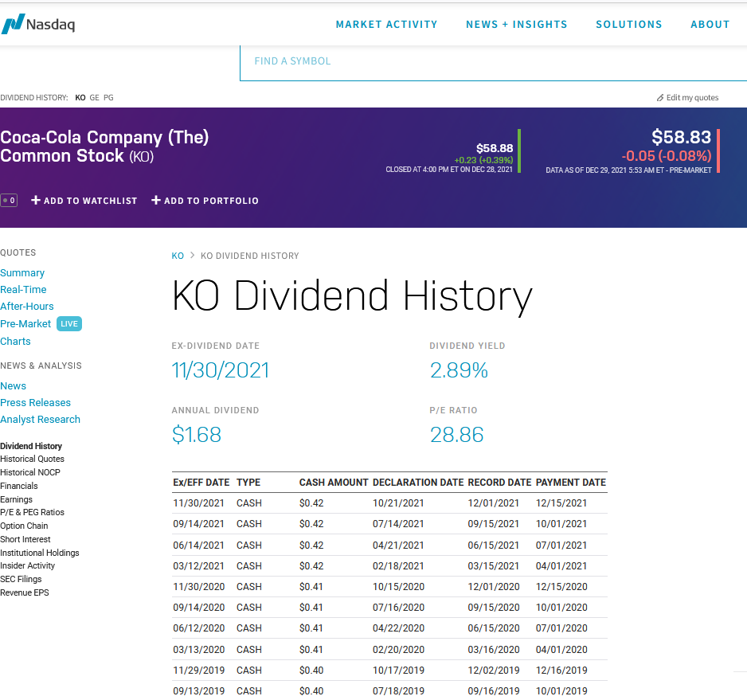
Task: View Analyst Research page
Action: (40, 420)
